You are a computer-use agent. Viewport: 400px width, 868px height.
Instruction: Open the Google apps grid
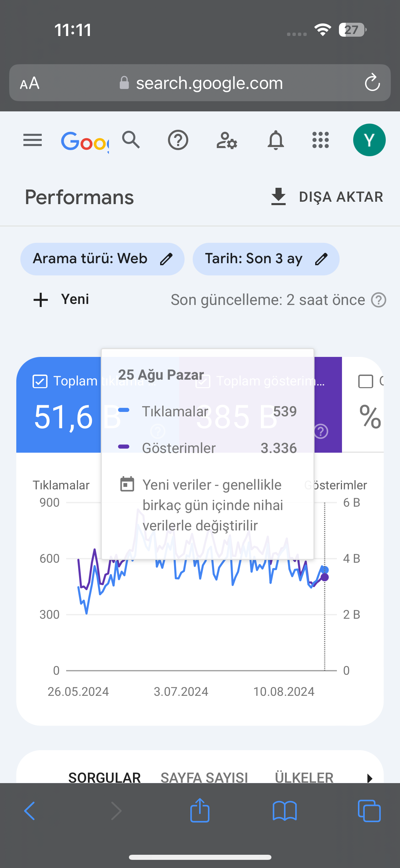click(x=321, y=140)
